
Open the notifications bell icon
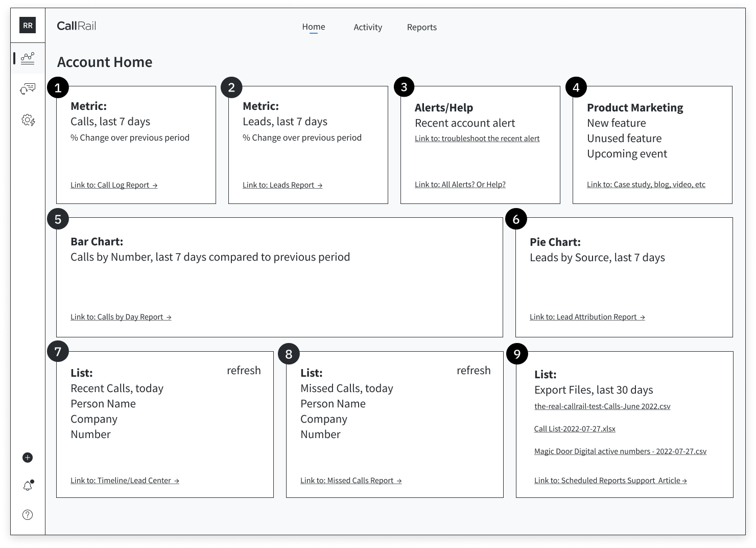28,486
